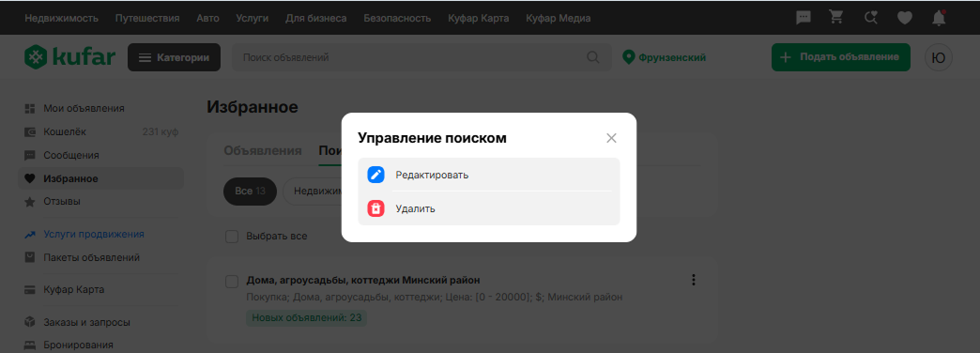Open Бронирования in sidebar
980x353 pixels.
(x=78, y=345)
